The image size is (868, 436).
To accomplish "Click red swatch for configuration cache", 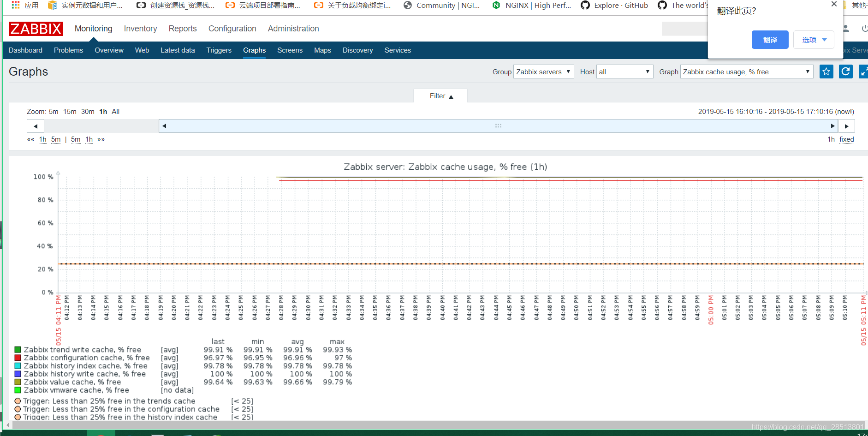I will pos(18,358).
